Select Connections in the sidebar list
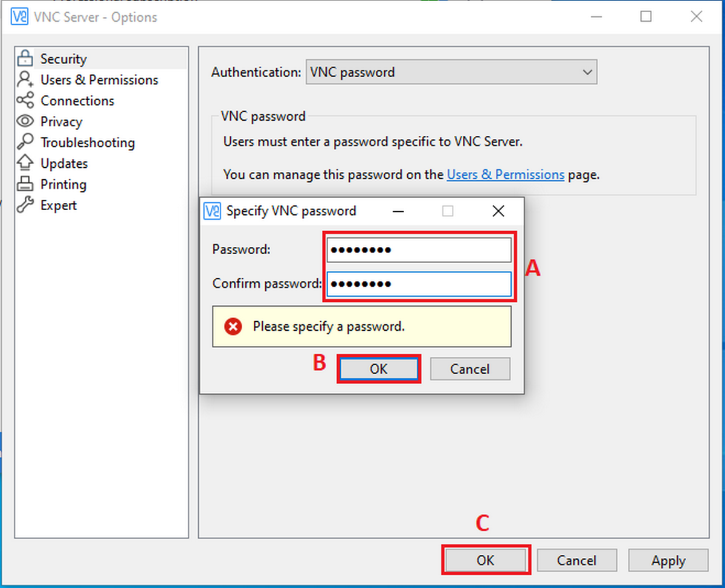The width and height of the screenshot is (725, 588). click(x=77, y=101)
